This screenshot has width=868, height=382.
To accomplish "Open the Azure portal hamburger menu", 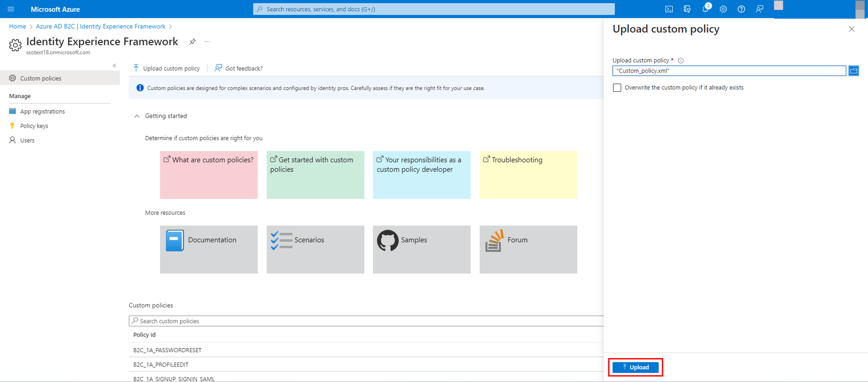I will 11,9.
